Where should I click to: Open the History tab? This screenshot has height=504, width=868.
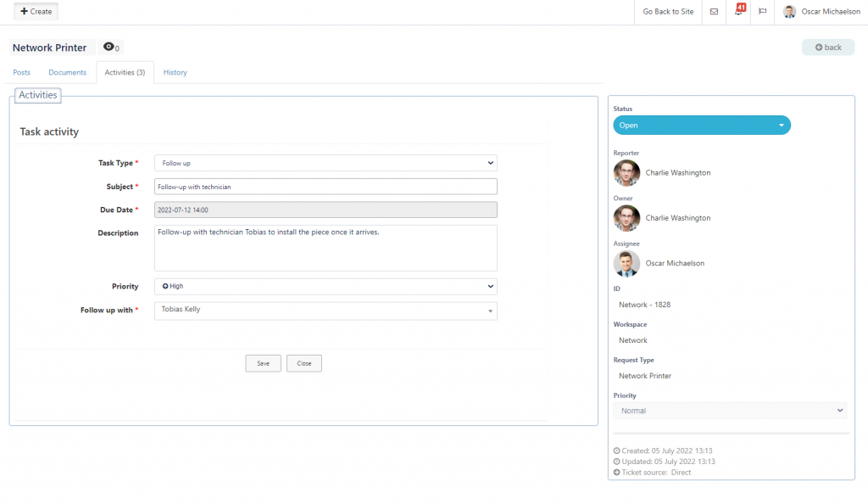tap(175, 73)
